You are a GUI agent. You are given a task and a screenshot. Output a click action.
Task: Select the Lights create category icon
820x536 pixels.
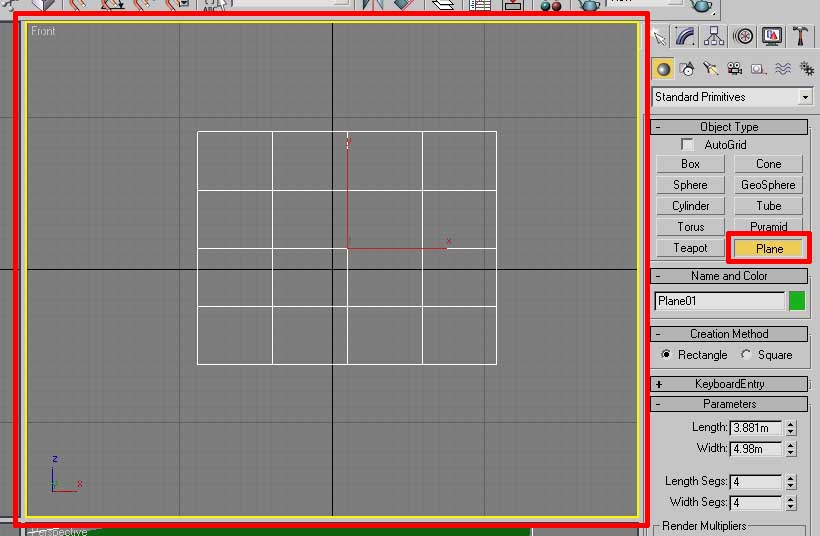(711, 69)
